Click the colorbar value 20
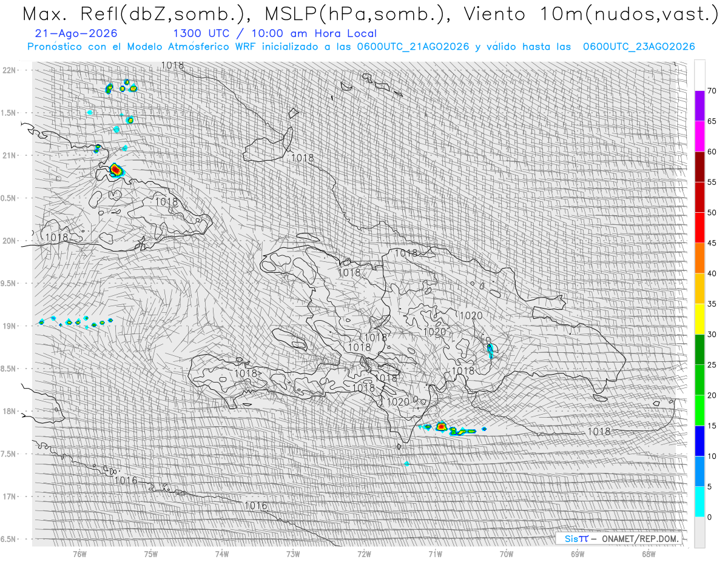Screen dimensions: 728x562 (712, 395)
